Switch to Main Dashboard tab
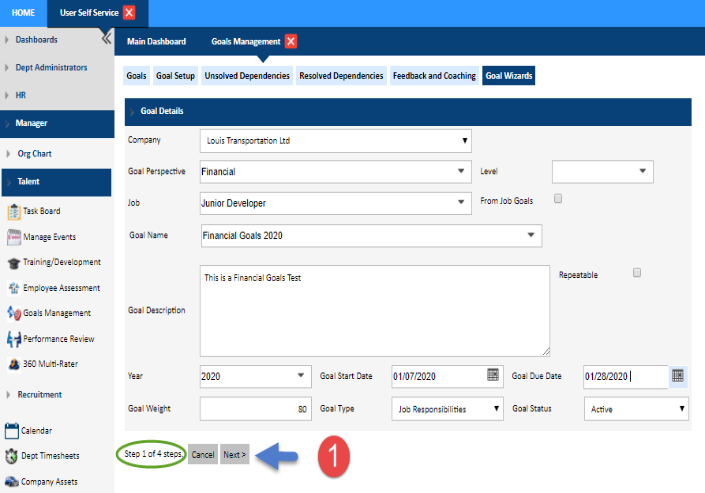The height and width of the screenshot is (493, 705). (x=156, y=41)
